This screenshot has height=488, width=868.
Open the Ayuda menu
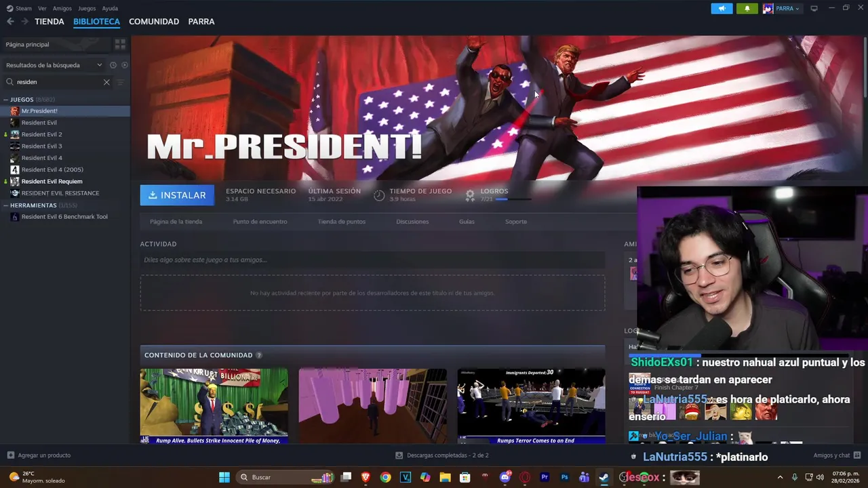(x=110, y=8)
